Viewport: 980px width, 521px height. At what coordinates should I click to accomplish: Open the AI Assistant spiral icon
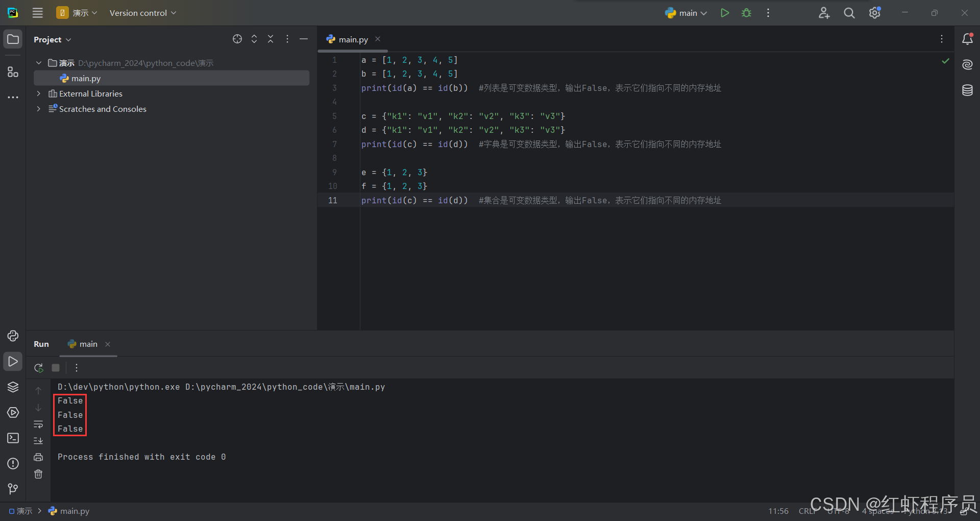[967, 64]
